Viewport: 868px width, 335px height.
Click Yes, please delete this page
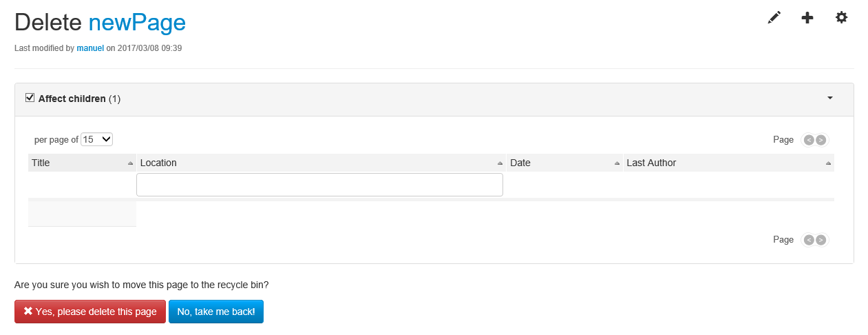pyautogui.click(x=90, y=312)
